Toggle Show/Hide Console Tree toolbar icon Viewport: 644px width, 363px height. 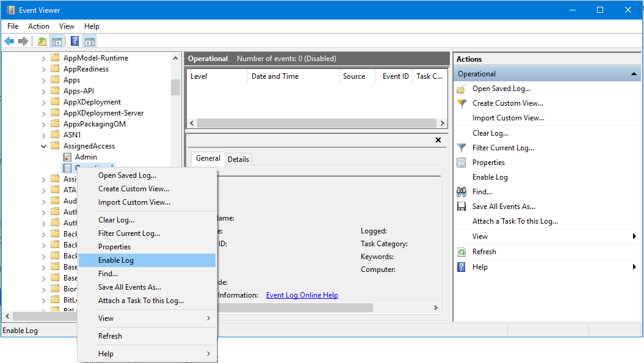(x=57, y=41)
